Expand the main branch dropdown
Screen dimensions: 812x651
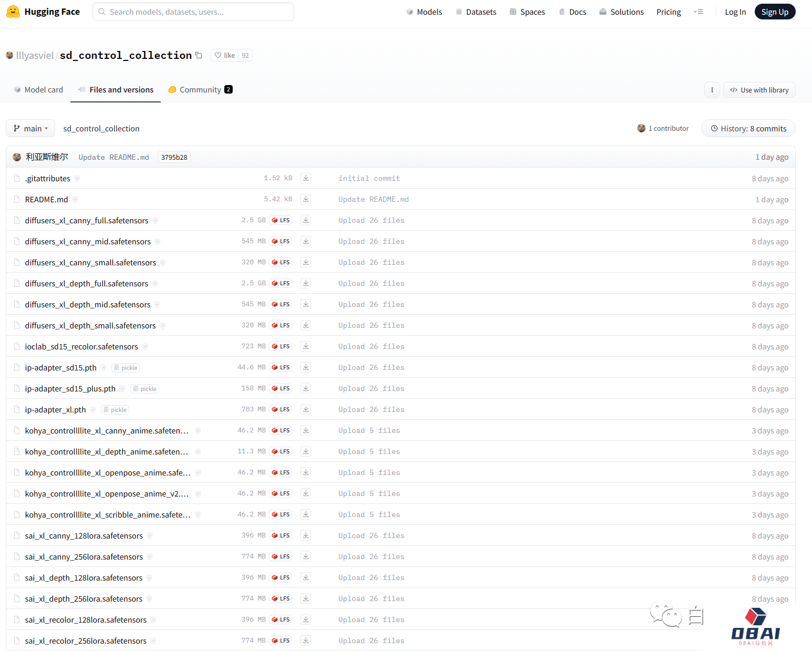pyautogui.click(x=30, y=129)
